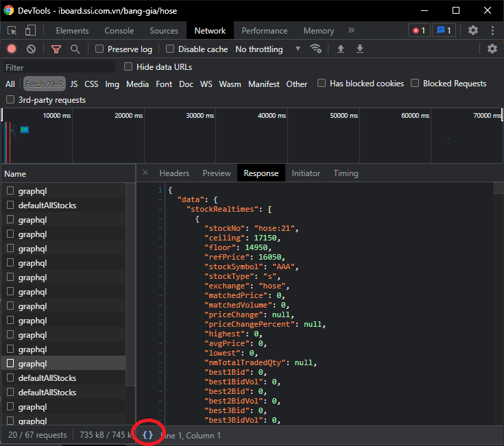Filter requests by Manifest
This screenshot has width=504, height=446.
click(263, 84)
